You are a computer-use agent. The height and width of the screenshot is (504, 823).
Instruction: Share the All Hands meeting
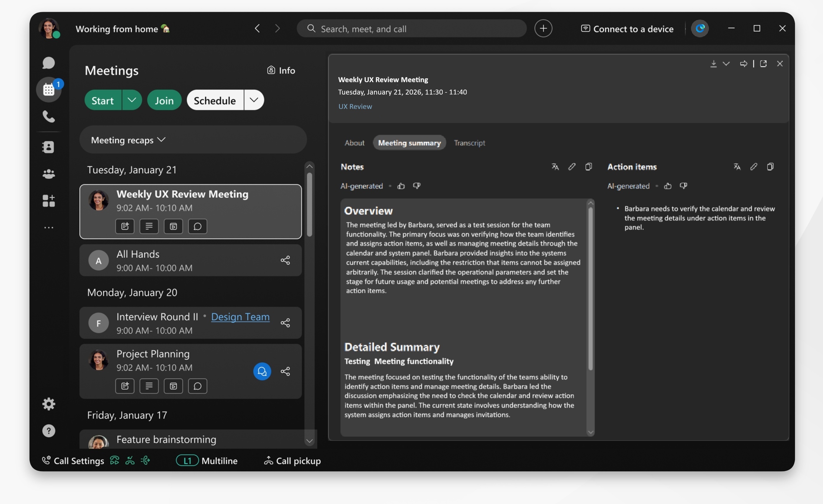[x=286, y=260]
